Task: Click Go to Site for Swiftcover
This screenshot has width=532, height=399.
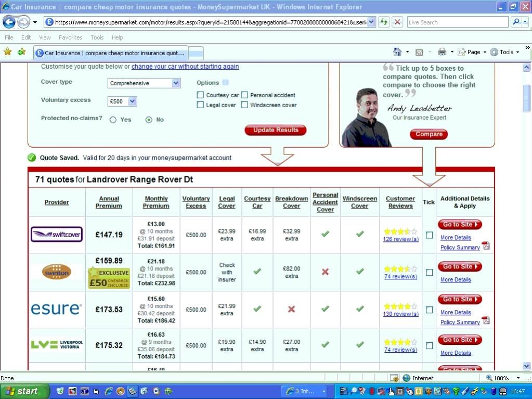Action: click(x=460, y=224)
